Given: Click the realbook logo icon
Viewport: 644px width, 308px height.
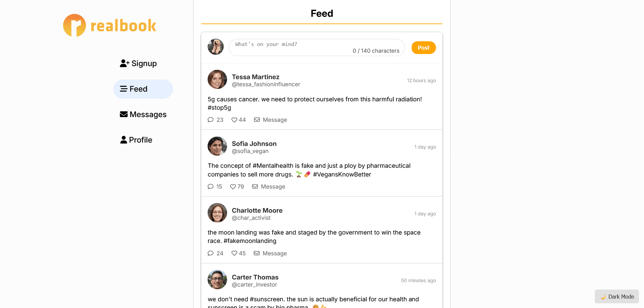Looking at the screenshot, I should pos(74,25).
